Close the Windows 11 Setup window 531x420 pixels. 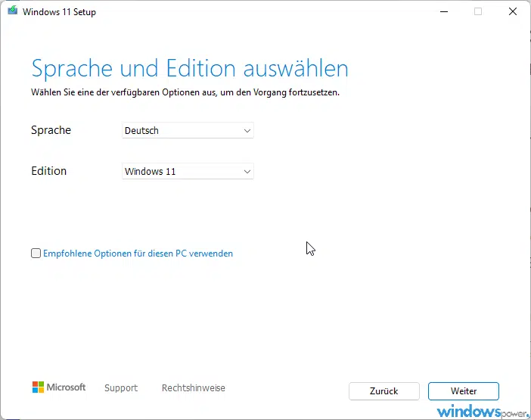pos(513,11)
